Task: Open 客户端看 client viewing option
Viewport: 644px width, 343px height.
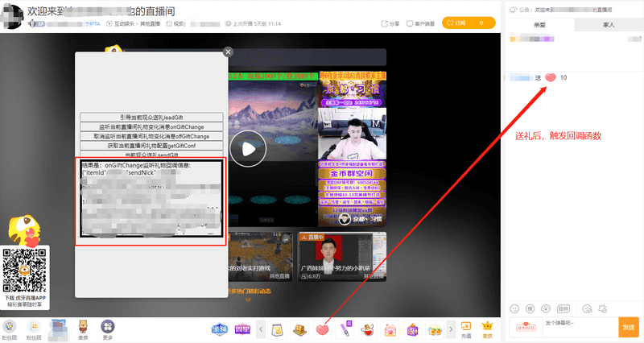Action: coord(420,24)
